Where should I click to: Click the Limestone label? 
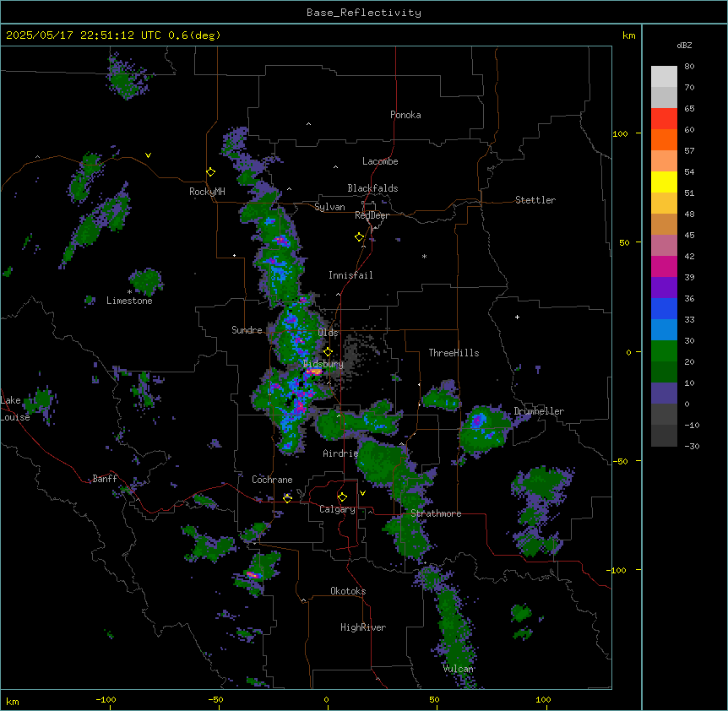[x=129, y=301]
